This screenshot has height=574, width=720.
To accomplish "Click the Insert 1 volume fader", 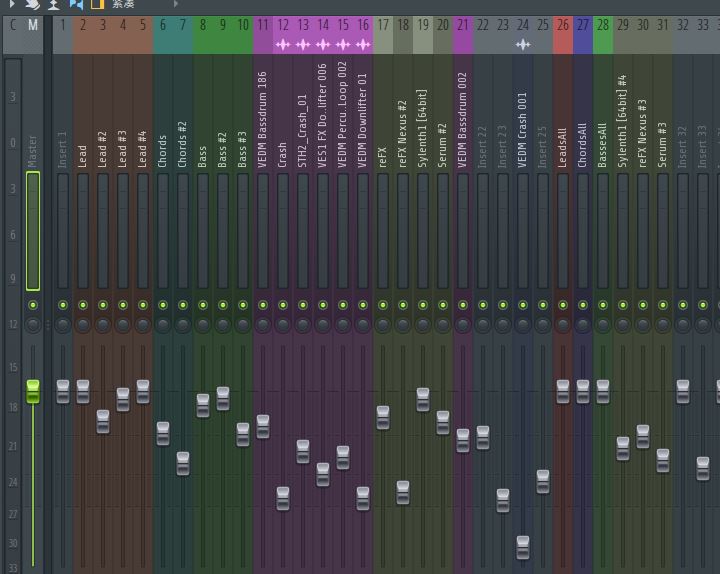I will point(63,392).
